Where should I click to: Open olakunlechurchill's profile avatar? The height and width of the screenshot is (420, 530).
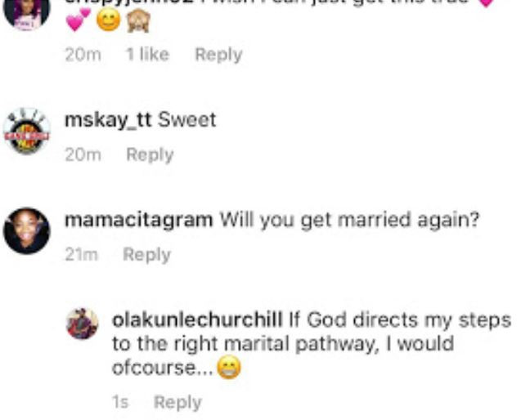coord(82,324)
